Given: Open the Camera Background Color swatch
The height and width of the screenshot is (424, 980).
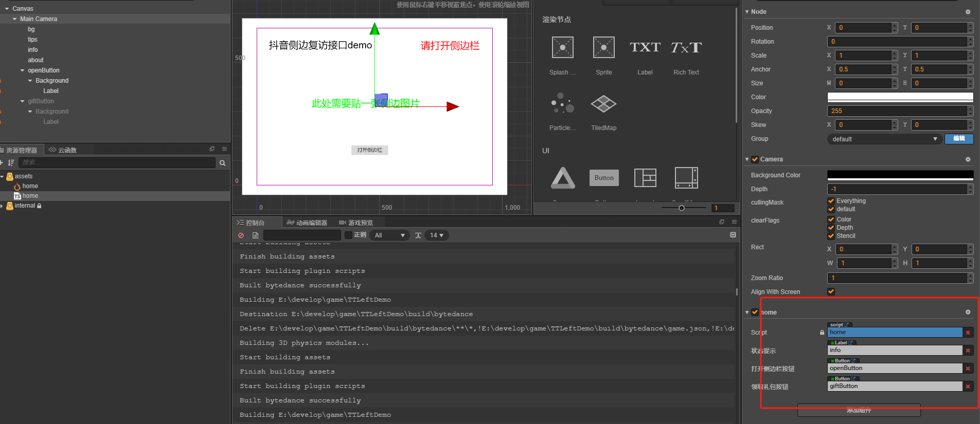Looking at the screenshot, I should (x=900, y=175).
